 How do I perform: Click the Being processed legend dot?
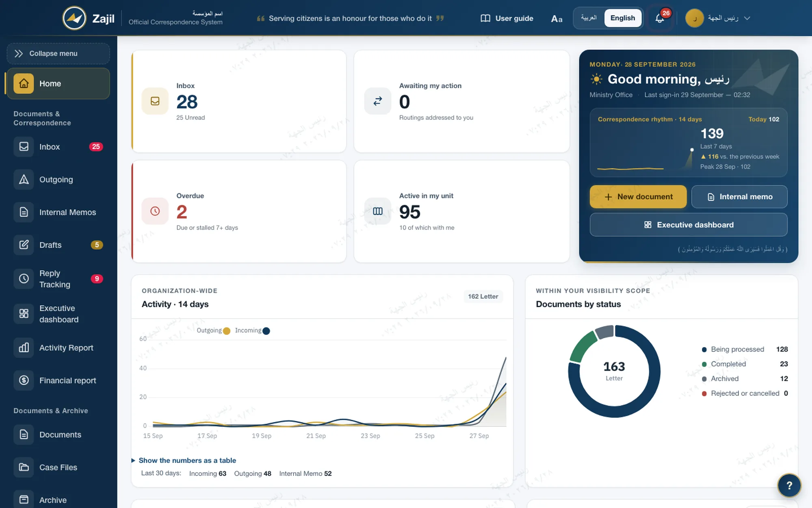(x=704, y=350)
